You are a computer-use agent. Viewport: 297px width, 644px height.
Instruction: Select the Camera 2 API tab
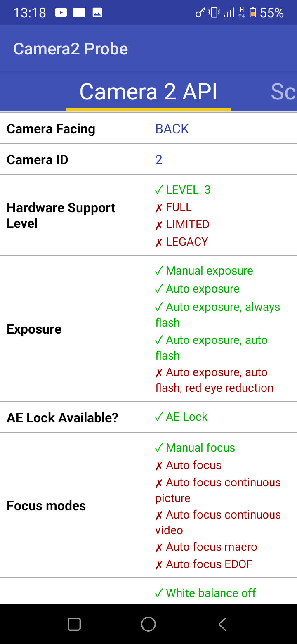[x=148, y=92]
